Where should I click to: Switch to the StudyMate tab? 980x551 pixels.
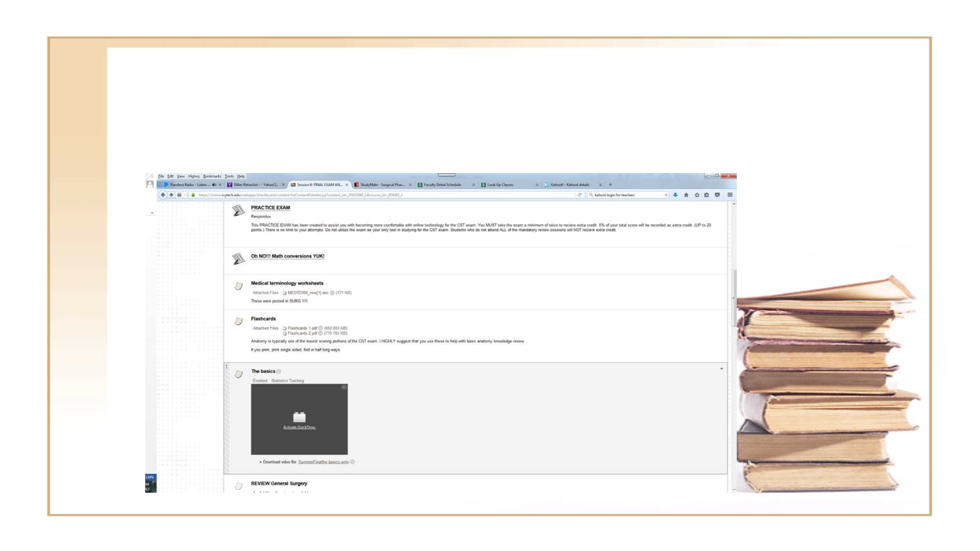(x=382, y=185)
